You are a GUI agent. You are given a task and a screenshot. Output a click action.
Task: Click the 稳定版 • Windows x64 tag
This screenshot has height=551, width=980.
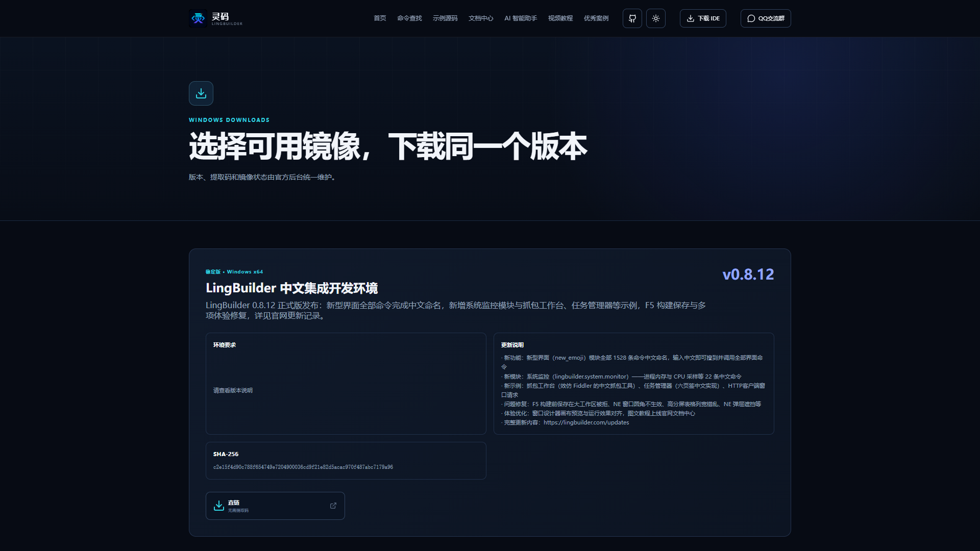(234, 272)
